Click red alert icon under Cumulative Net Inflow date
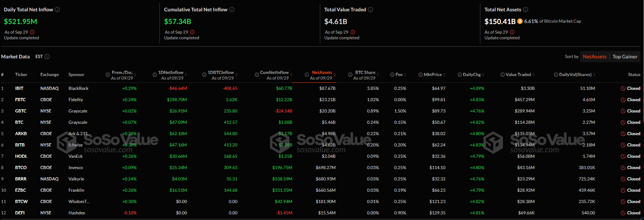The width and height of the screenshot is (644, 220). click(192, 32)
